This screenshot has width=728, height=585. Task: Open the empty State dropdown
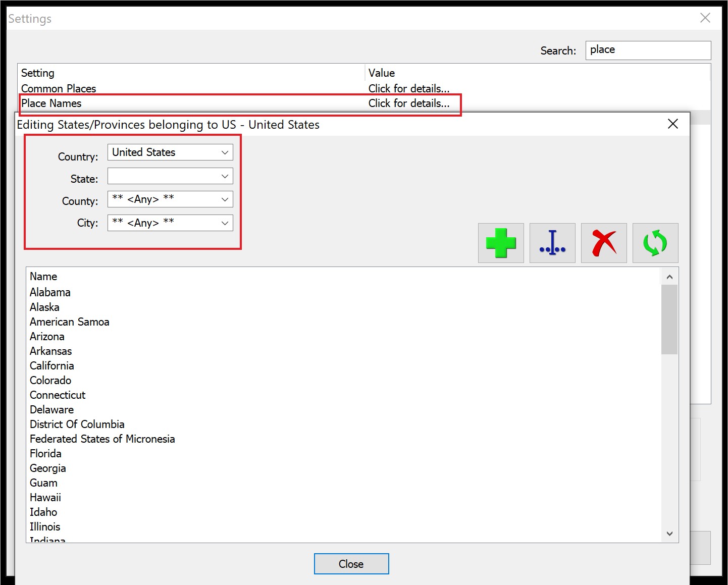[x=170, y=176]
